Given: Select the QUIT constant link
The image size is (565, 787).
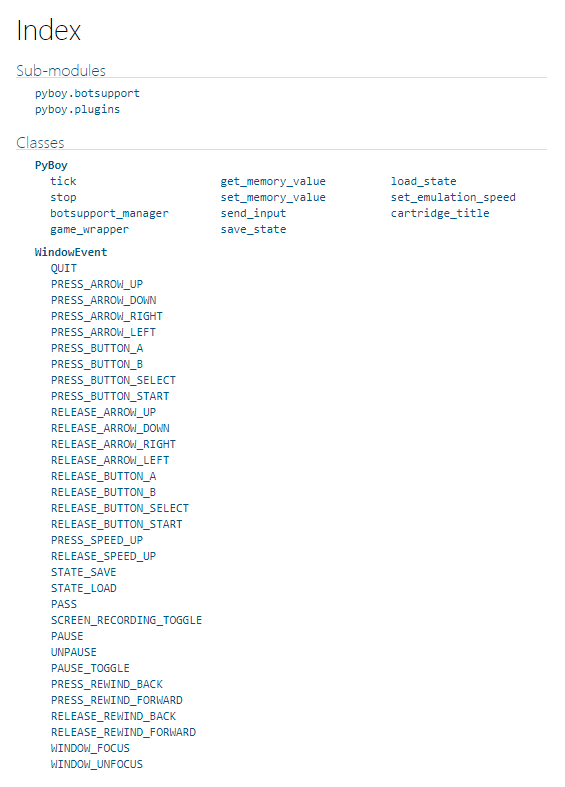Looking at the screenshot, I should [x=64, y=269].
